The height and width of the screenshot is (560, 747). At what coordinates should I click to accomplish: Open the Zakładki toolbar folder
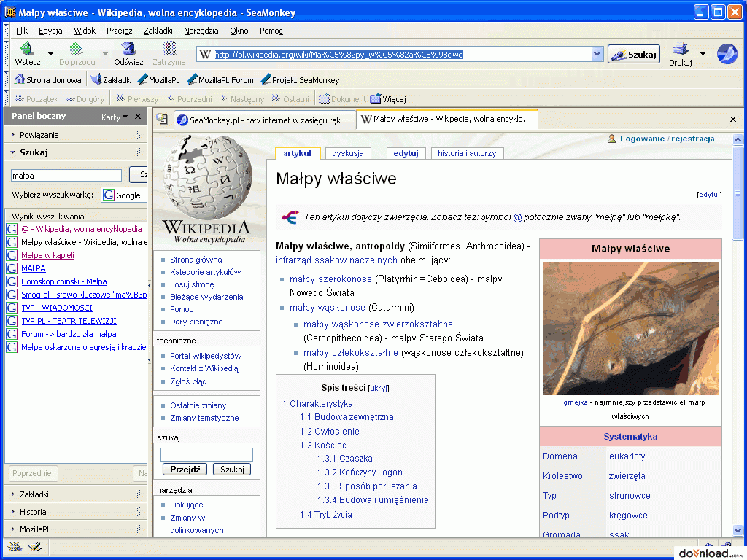(111, 79)
